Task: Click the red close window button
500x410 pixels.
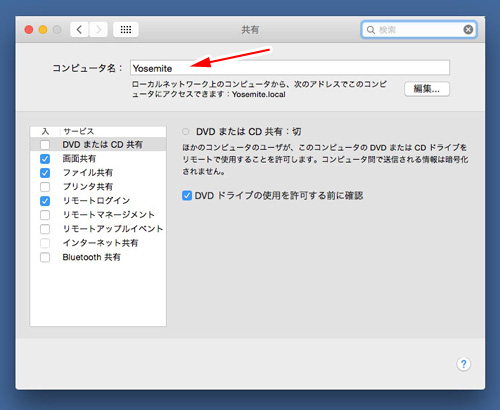Action: click(29, 30)
